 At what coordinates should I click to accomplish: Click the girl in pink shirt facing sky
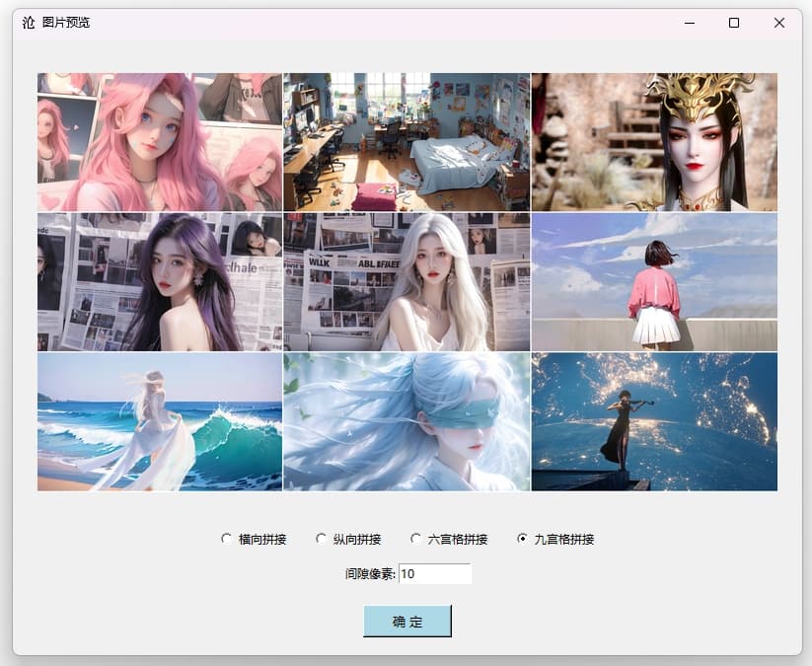coord(654,282)
